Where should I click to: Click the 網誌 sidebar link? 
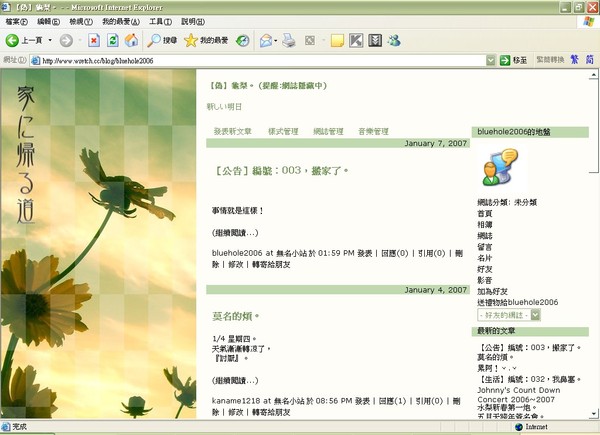click(x=484, y=236)
